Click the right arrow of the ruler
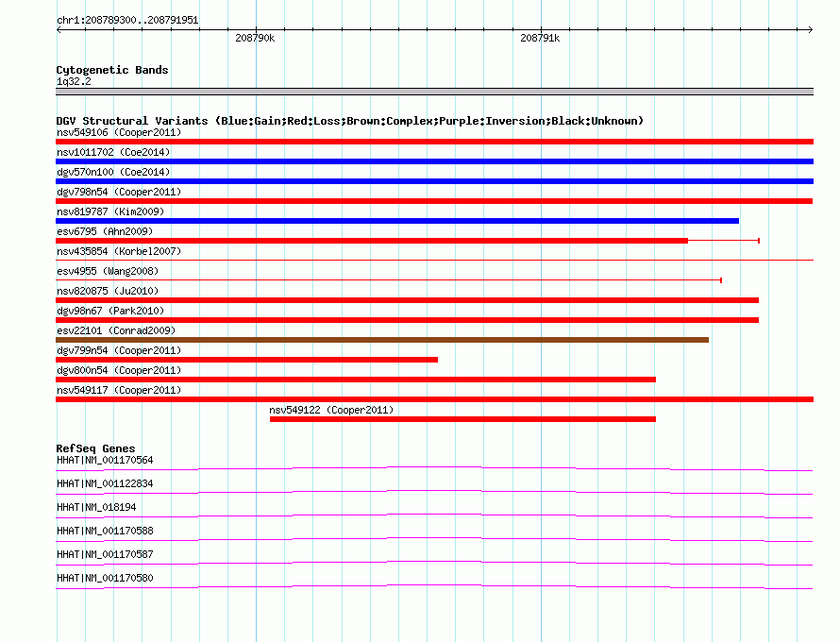This screenshot has width=840, height=642. click(810, 30)
